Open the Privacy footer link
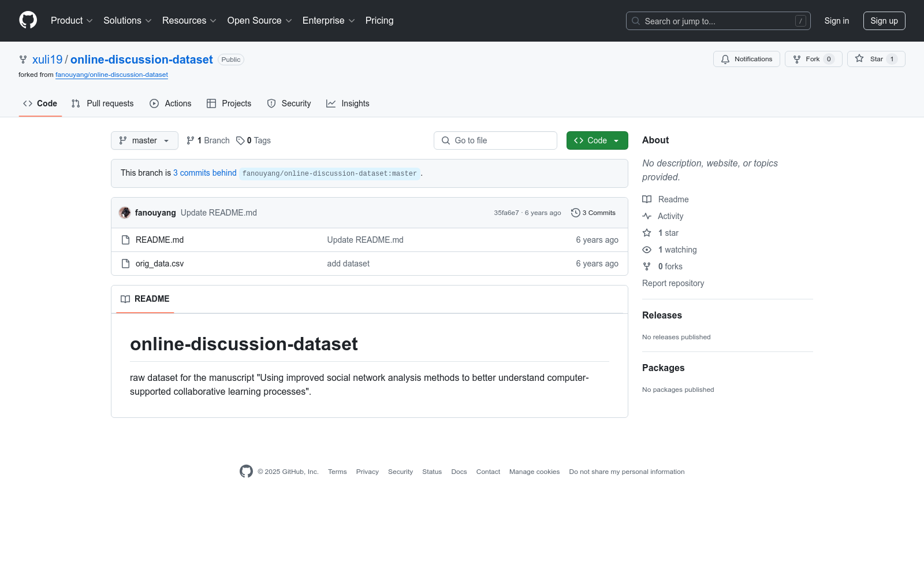The height and width of the screenshot is (578, 924). 367,472
